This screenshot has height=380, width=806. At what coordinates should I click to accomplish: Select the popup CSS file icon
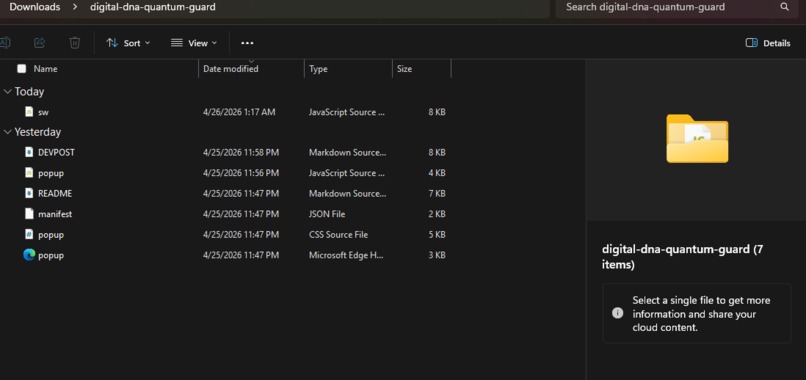[x=29, y=234]
